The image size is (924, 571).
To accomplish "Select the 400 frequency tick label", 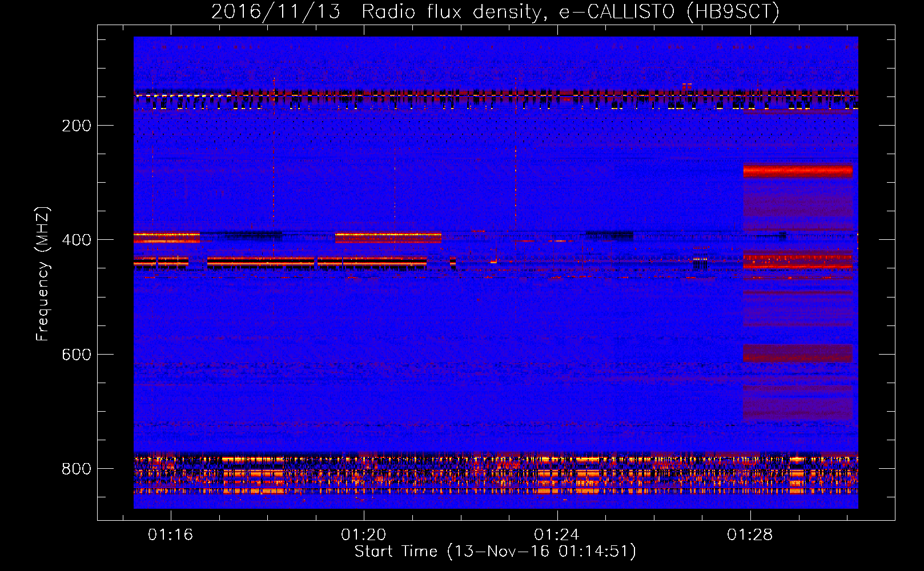I will [77, 240].
